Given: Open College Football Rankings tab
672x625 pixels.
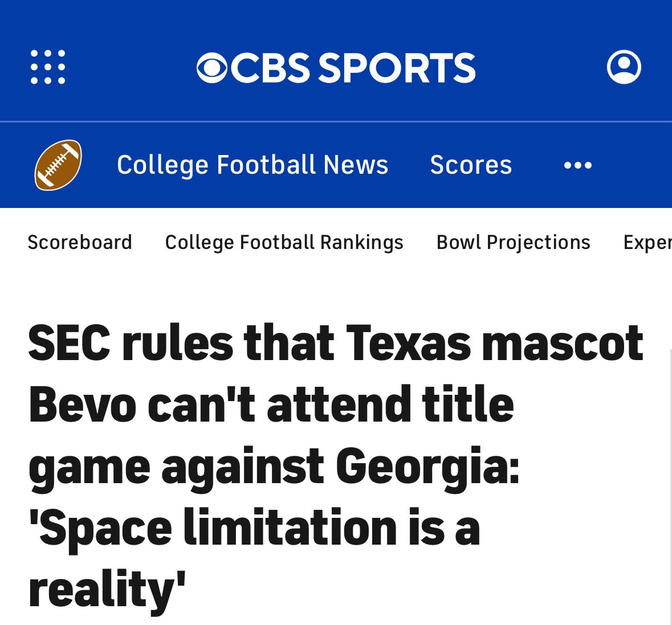Looking at the screenshot, I should (284, 242).
